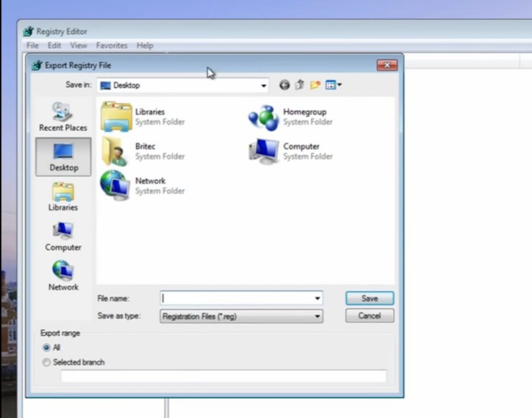The image size is (532, 418).
Task: Go up one folder level
Action: pyautogui.click(x=300, y=85)
